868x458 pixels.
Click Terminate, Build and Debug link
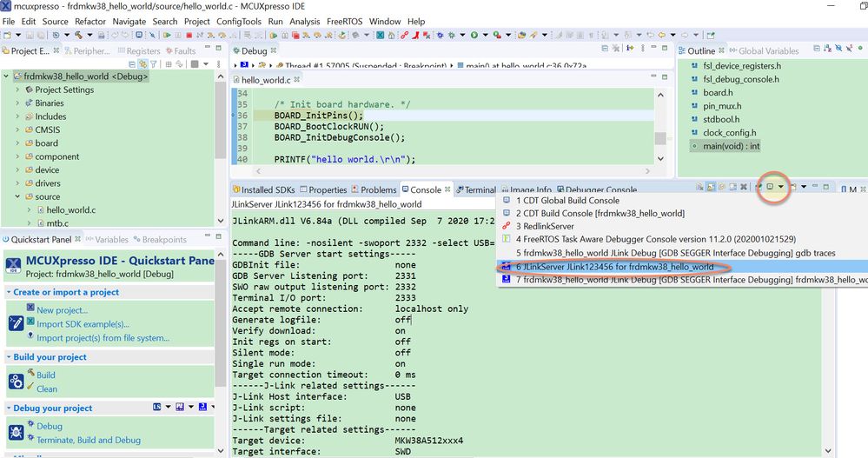coord(89,440)
